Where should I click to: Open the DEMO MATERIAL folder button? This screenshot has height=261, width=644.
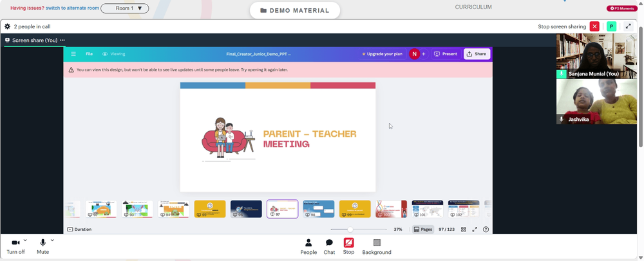[295, 11]
